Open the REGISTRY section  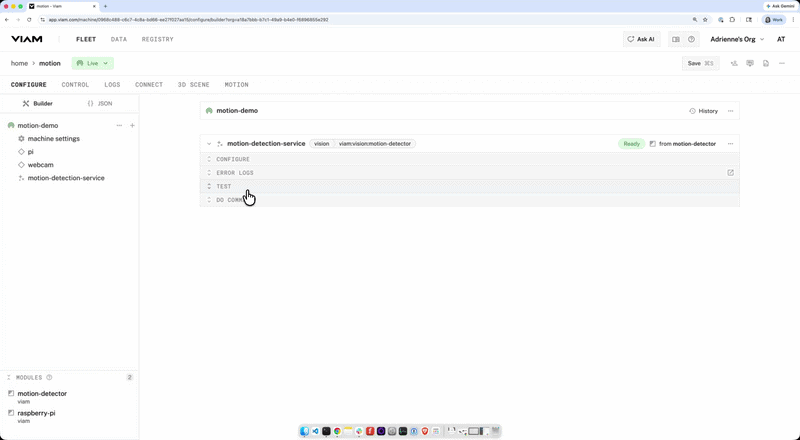coord(158,39)
